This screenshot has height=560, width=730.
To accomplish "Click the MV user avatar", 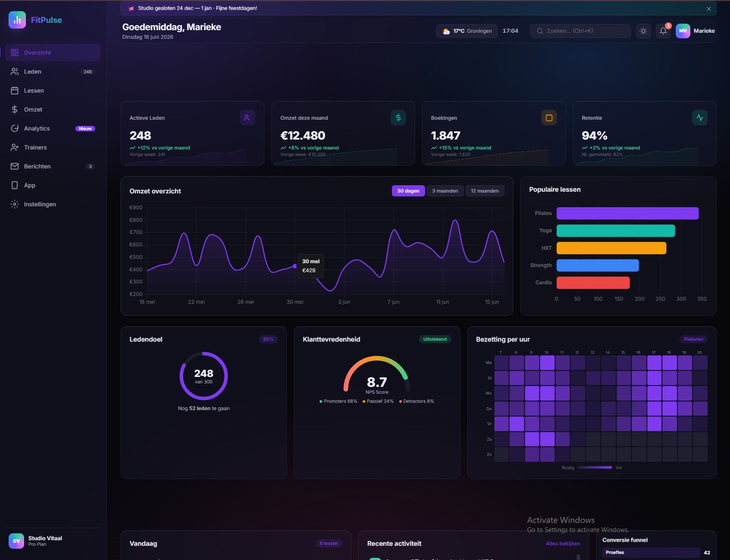I will [x=683, y=31].
